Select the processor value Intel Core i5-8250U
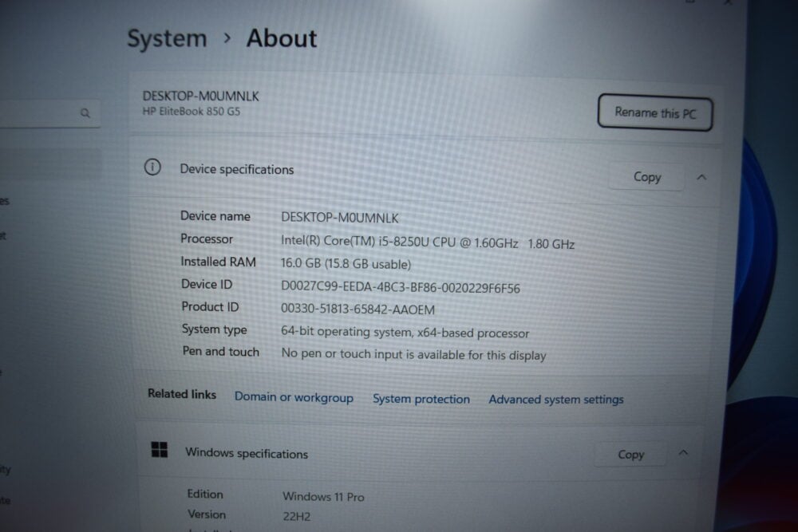The height and width of the screenshot is (532, 798). click(x=428, y=242)
